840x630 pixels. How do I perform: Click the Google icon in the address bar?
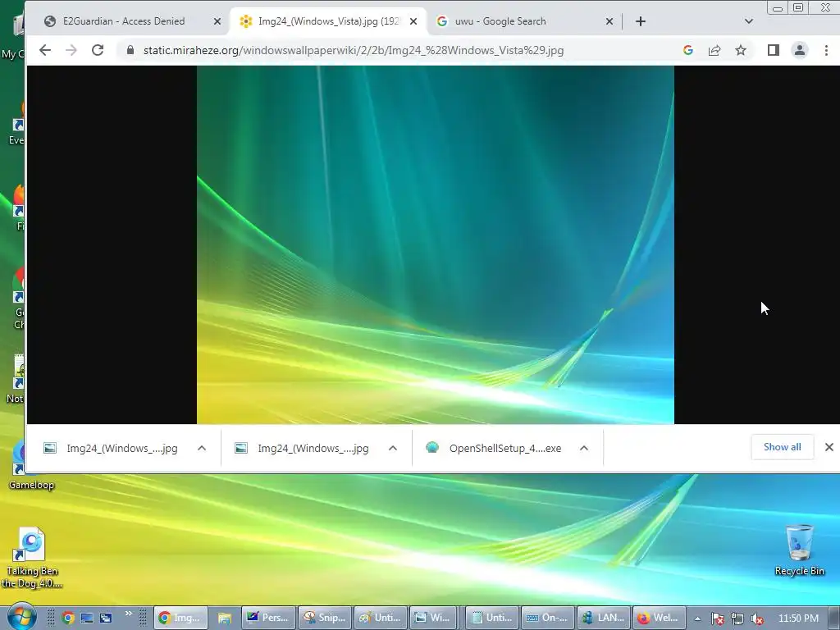point(688,50)
